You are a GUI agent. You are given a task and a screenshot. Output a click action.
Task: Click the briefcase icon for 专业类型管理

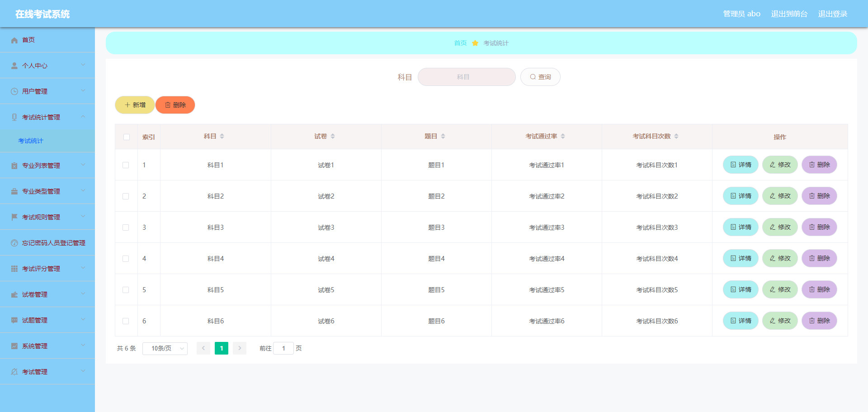[x=14, y=192]
